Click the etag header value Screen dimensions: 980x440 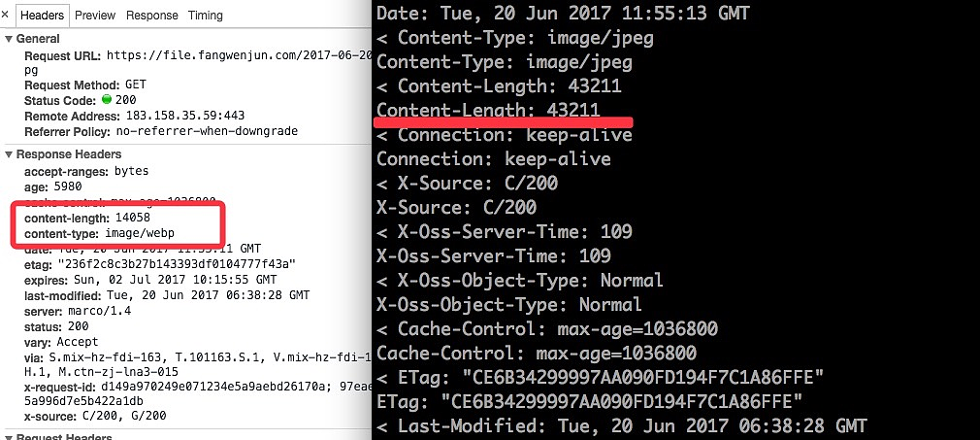[177, 264]
